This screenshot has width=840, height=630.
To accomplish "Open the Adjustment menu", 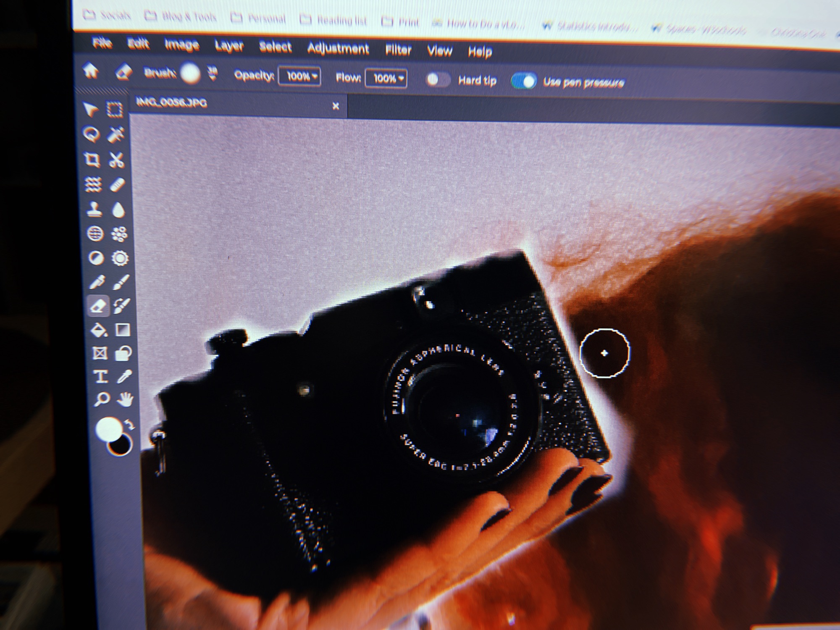I will point(338,49).
